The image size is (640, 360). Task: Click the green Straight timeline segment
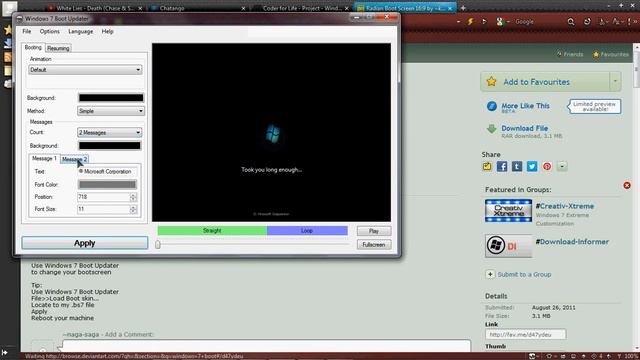(212, 231)
